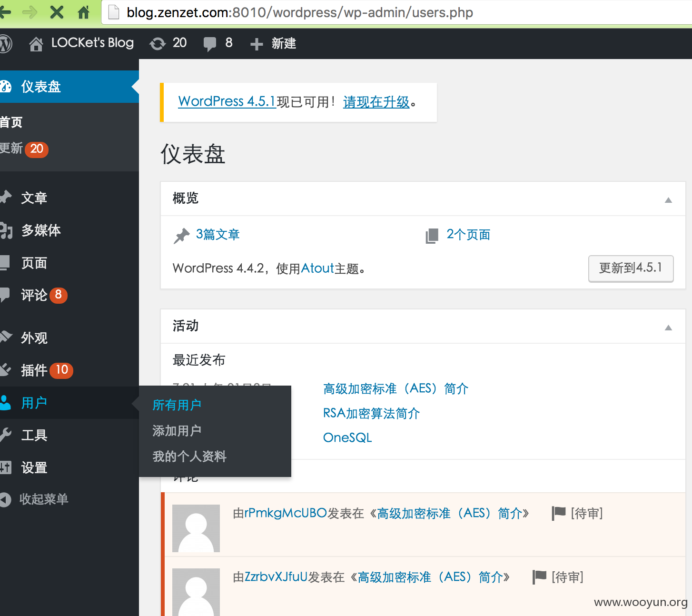Click the house icon beside LOCKet's Blog
The height and width of the screenshot is (616, 692).
coord(36,44)
